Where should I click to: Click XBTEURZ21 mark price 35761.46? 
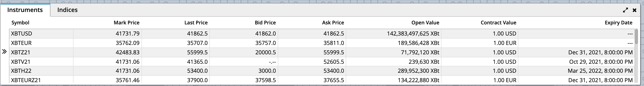[128, 80]
